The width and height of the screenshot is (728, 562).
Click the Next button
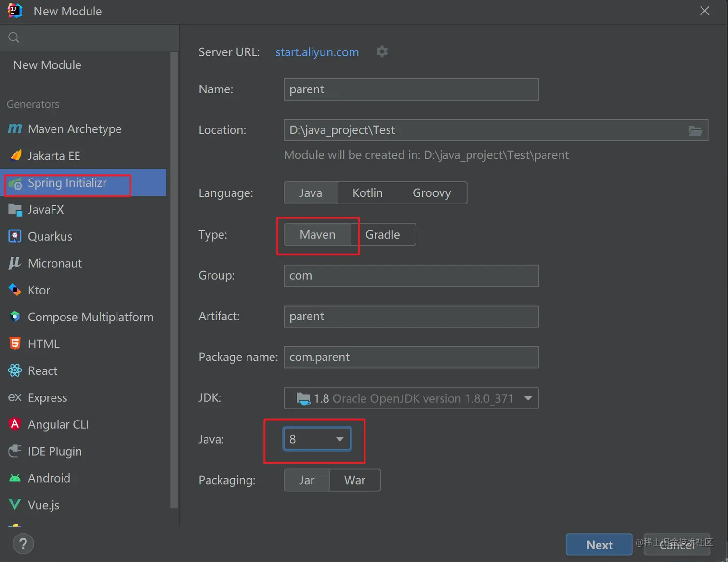tap(599, 545)
